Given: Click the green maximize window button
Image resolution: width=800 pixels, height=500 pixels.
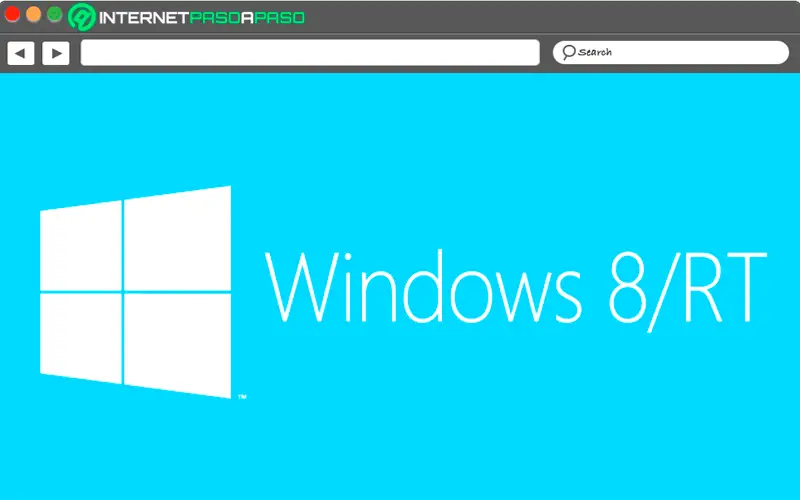Looking at the screenshot, I should point(55,14).
